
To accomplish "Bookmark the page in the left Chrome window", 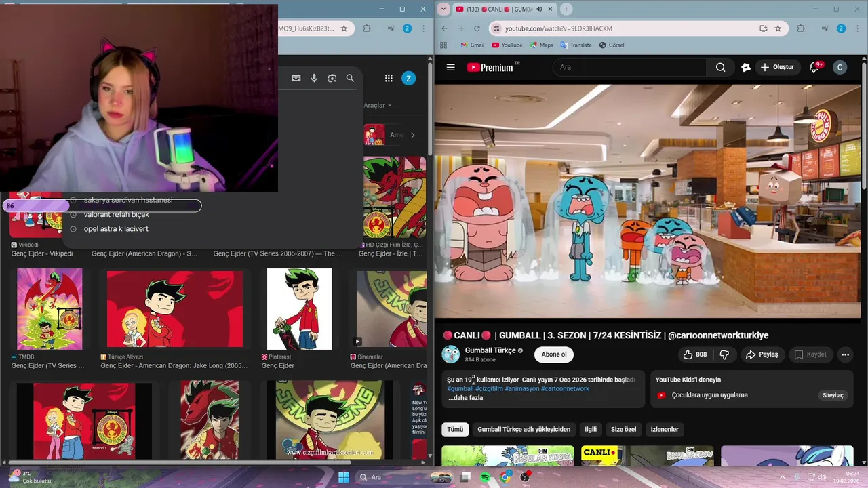I will pyautogui.click(x=344, y=28).
